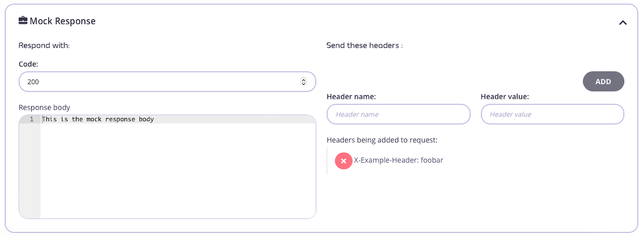Click the "Header name:" label
Screen dimensions: 644x235
click(351, 97)
